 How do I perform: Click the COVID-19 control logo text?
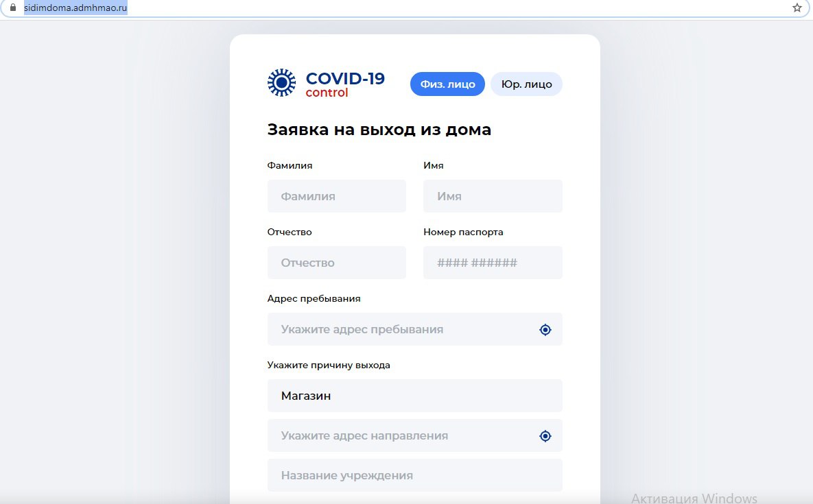click(x=345, y=84)
